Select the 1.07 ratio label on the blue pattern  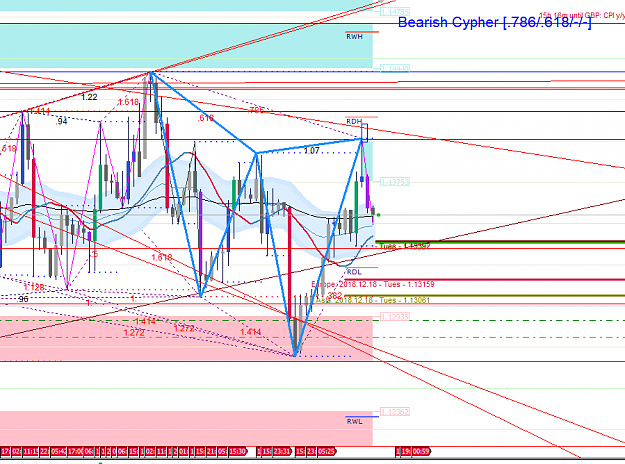point(311,151)
